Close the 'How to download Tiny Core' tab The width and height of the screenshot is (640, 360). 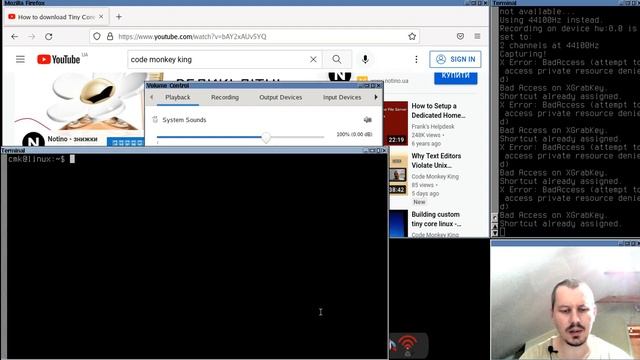tap(101, 17)
